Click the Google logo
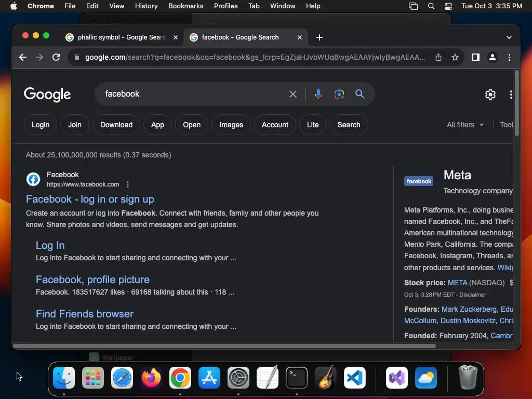This screenshot has height=399, width=532. coord(47,95)
